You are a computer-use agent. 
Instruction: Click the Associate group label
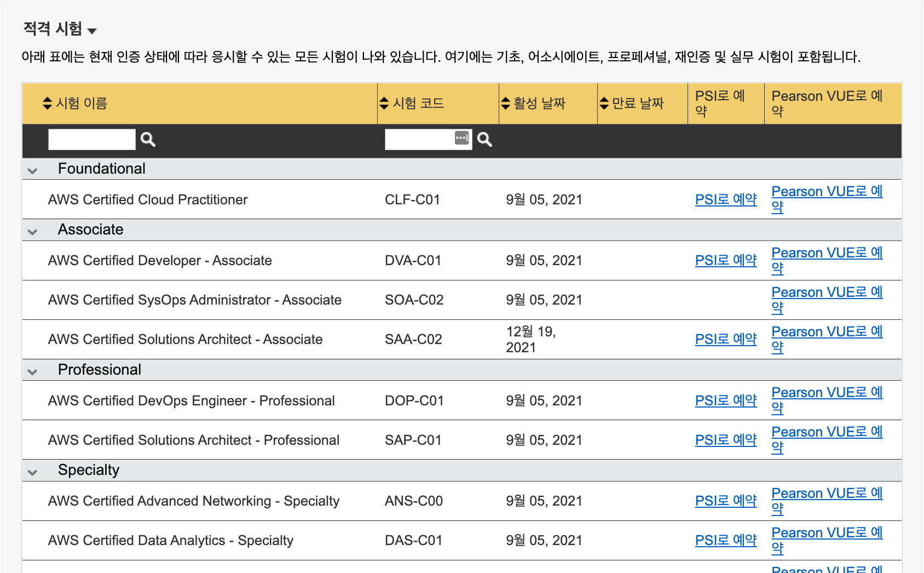[91, 230]
